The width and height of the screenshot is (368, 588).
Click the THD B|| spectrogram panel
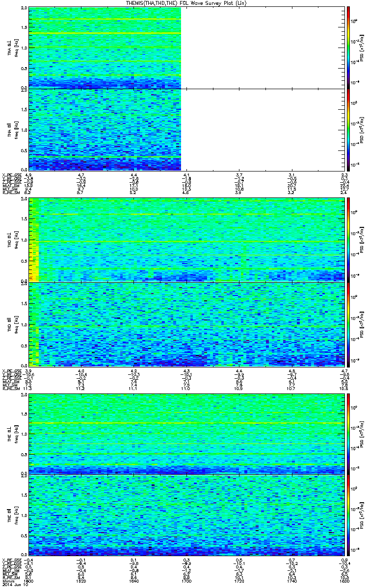pyautogui.click(x=185, y=324)
